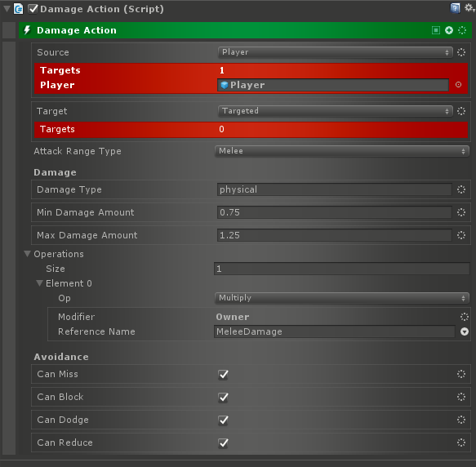Viewport: 476px width, 467px height.
Task: Click the plus icon on Damage Action bar
Action: coord(449,30)
